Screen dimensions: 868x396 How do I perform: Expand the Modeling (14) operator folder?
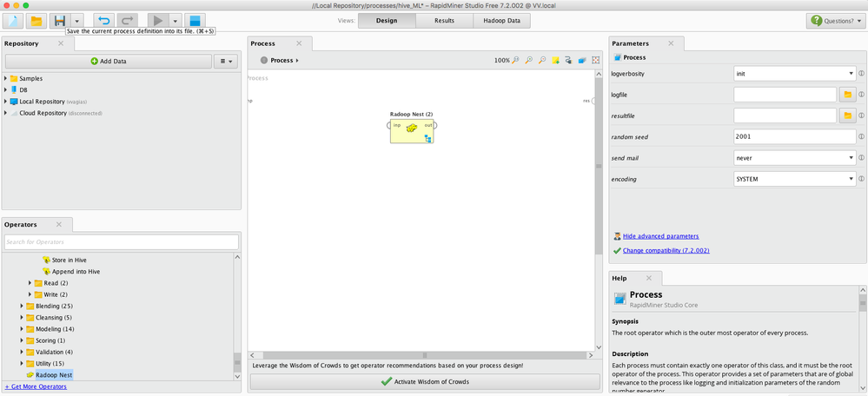click(22, 329)
